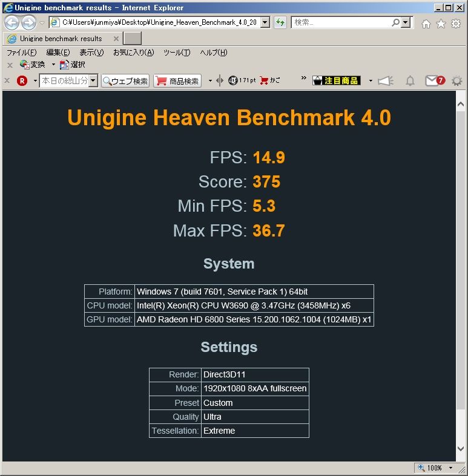
Task: Click the 100% zoom level button
Action: (430, 468)
